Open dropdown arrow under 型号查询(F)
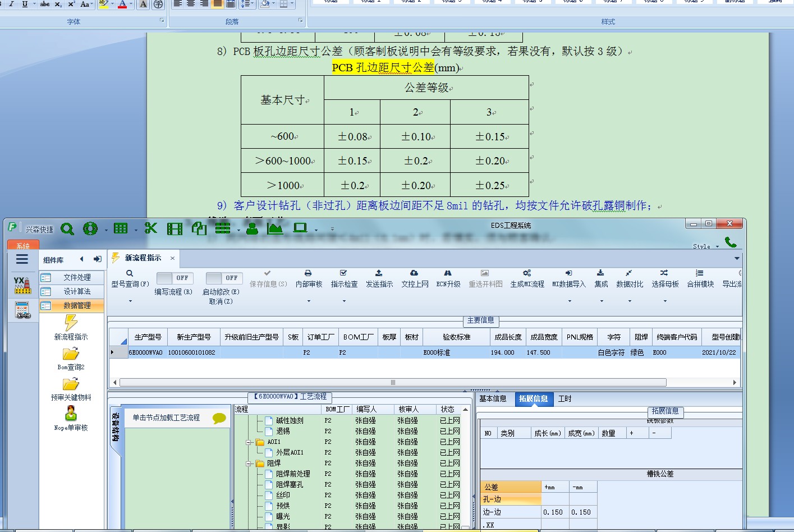 [x=130, y=301]
